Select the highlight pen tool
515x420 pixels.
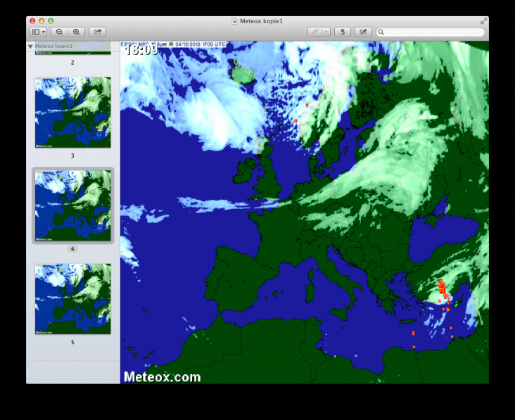pyautogui.click(x=315, y=32)
